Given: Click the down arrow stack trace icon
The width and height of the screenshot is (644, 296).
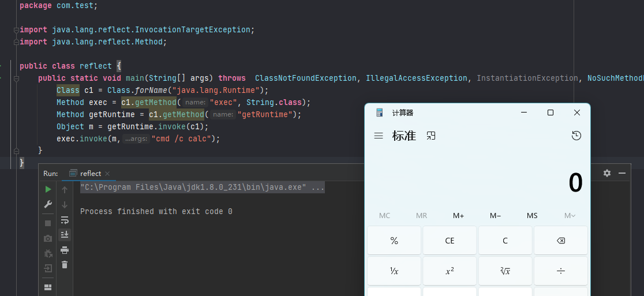Looking at the screenshot, I should click(65, 204).
